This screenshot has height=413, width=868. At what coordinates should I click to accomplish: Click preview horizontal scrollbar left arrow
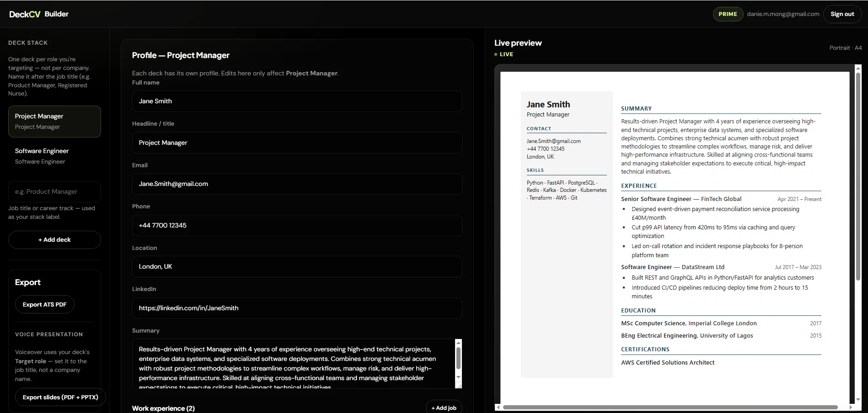pyautogui.click(x=498, y=407)
